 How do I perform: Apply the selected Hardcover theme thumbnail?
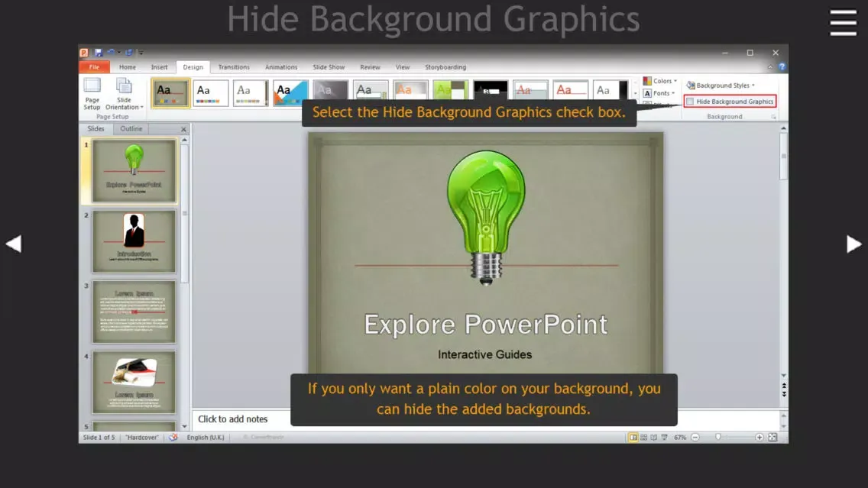tap(170, 92)
